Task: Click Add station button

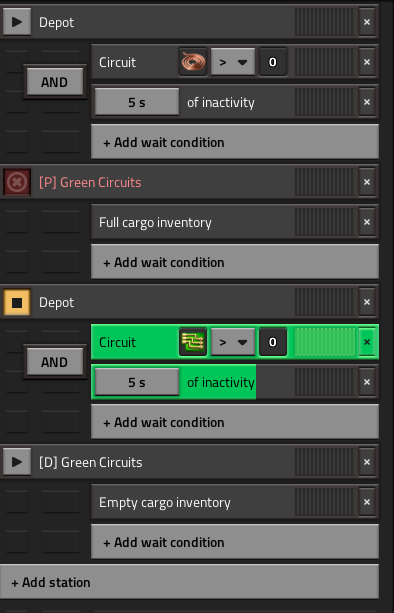Action: (x=189, y=582)
